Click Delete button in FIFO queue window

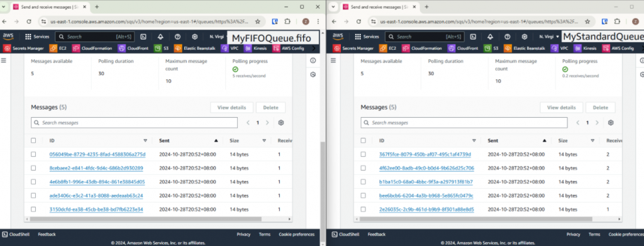[x=270, y=108]
